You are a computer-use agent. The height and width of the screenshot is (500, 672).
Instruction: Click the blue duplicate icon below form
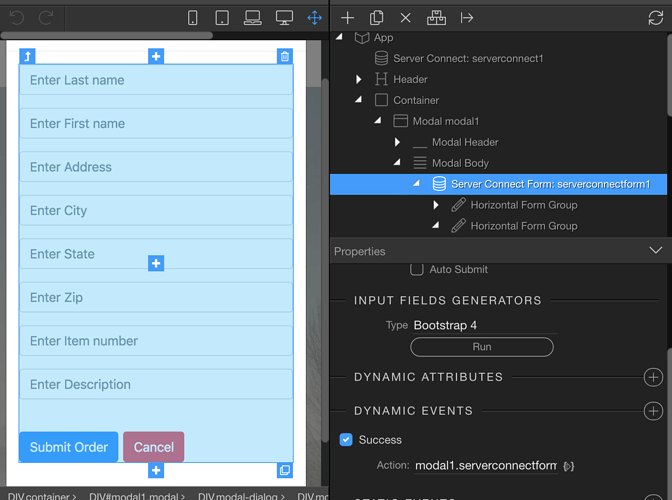click(285, 470)
